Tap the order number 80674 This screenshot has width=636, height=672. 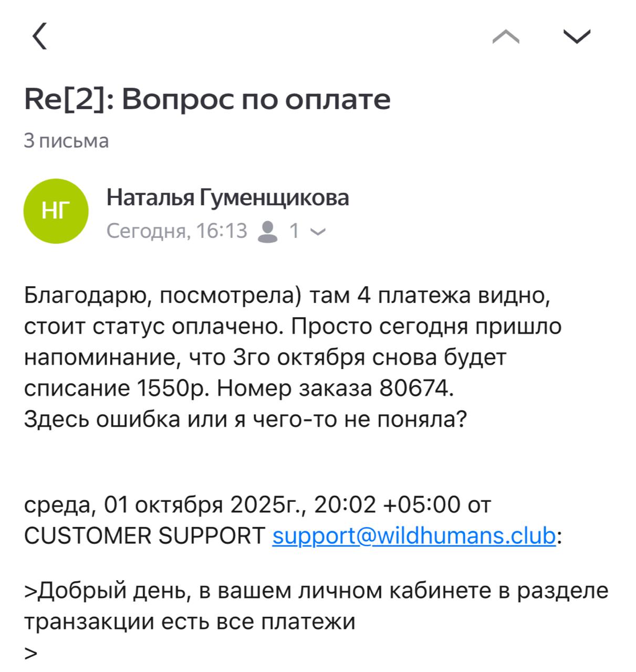pyautogui.click(x=414, y=388)
